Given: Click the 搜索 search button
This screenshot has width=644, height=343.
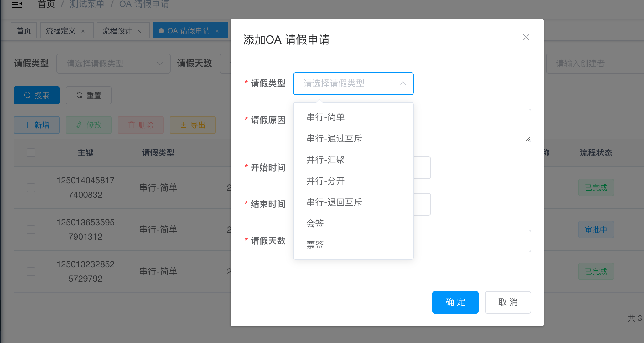Looking at the screenshot, I should pos(37,95).
